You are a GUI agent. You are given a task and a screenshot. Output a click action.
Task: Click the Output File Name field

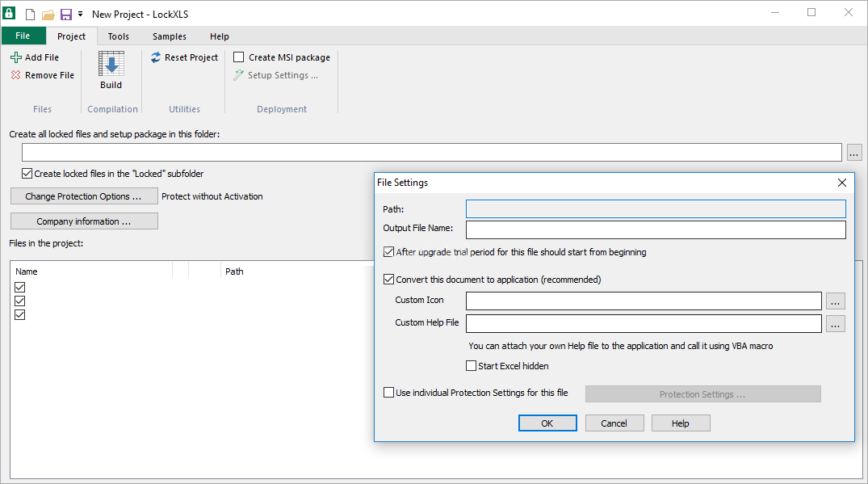[x=656, y=229]
